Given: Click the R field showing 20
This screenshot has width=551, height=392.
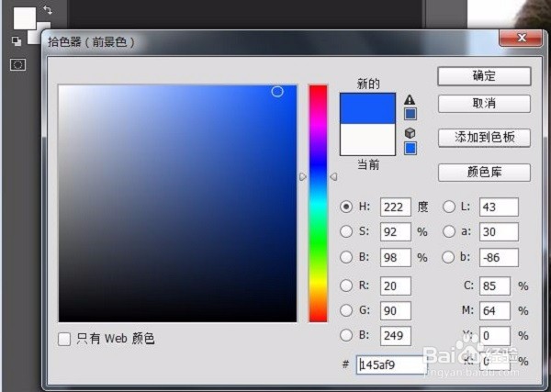Looking at the screenshot, I should click(x=395, y=286).
